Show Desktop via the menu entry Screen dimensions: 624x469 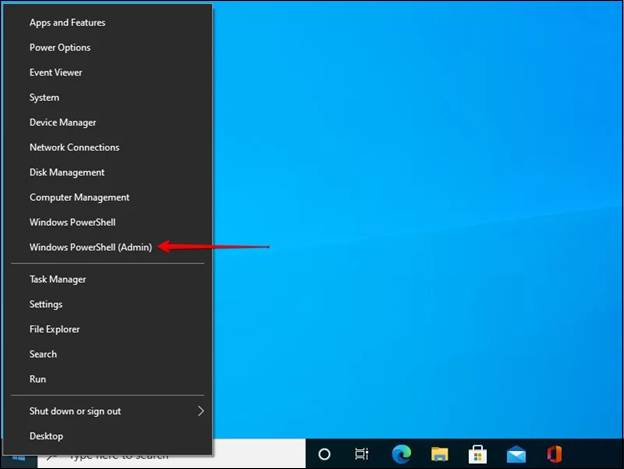(107, 436)
